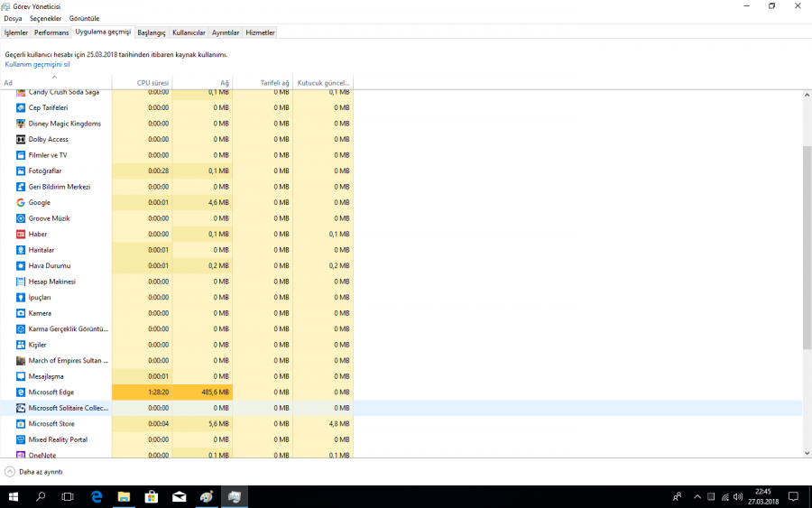This screenshot has width=812, height=508.
Task: Sort by Kutucuk güncelleştirmeleri column
Action: (x=323, y=82)
